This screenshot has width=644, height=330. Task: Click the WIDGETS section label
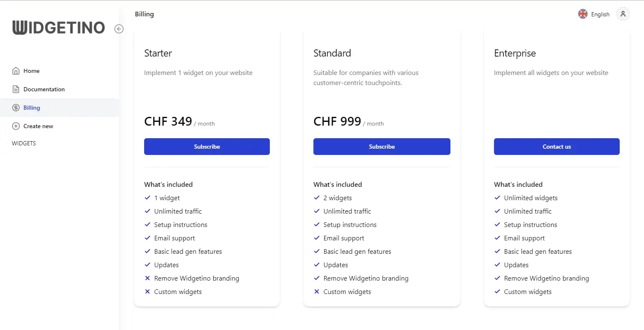(x=24, y=143)
